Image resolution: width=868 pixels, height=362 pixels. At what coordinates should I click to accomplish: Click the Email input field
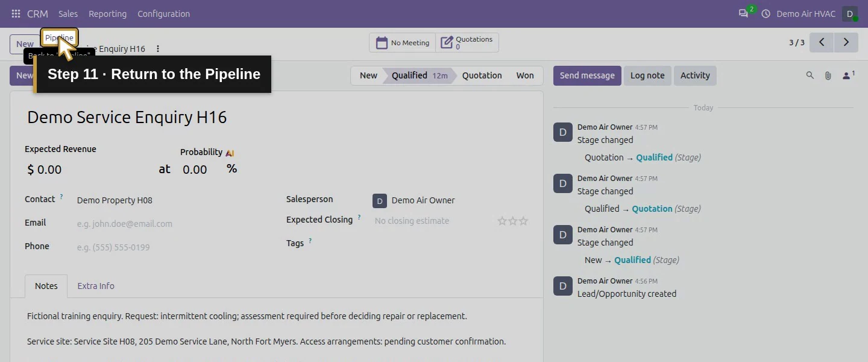pos(171,224)
